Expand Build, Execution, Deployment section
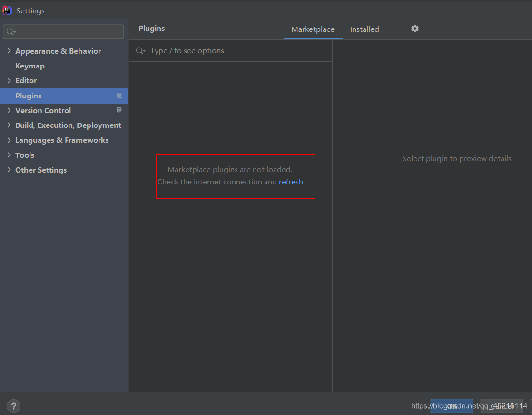Viewport: 532px width, 415px height. click(9, 125)
